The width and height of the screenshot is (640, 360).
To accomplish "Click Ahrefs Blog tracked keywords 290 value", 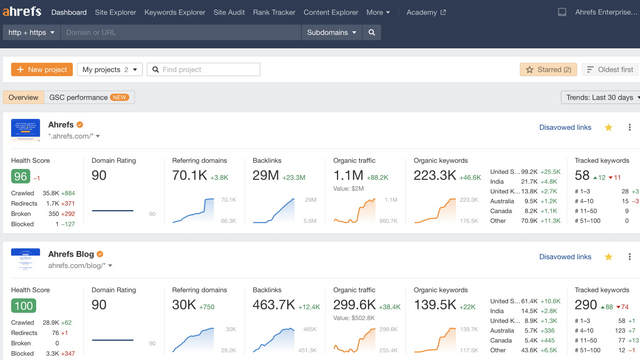I will pyautogui.click(x=586, y=304).
